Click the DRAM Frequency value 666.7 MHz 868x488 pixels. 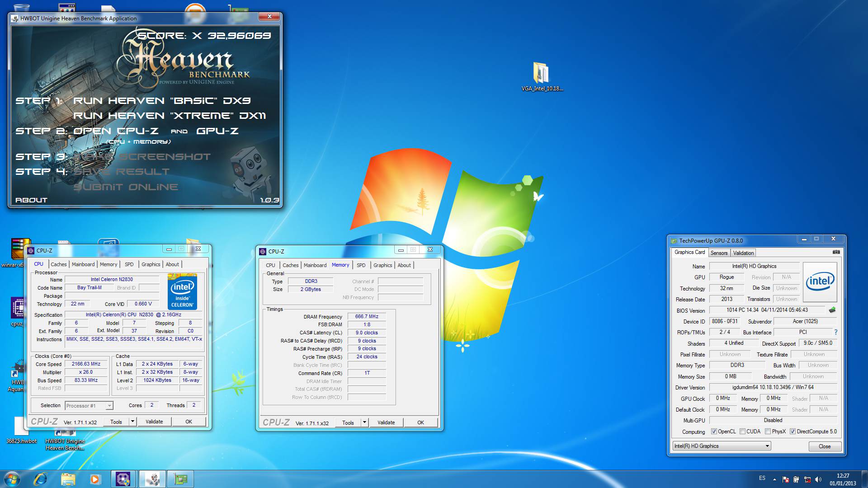(x=367, y=316)
